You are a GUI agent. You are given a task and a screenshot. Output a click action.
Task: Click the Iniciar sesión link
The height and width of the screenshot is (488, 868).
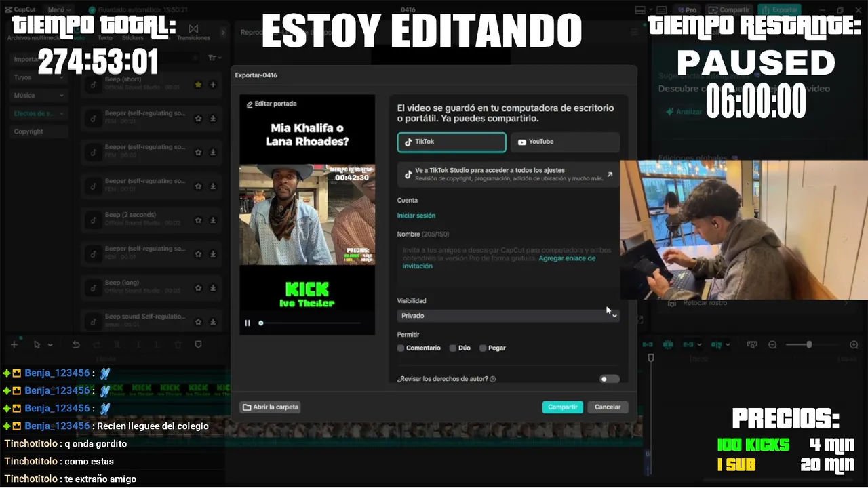coord(416,216)
